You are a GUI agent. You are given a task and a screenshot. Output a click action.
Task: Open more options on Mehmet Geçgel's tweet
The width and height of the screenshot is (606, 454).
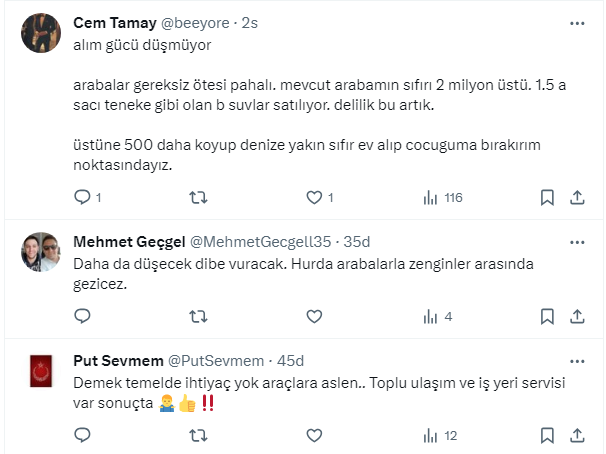tap(578, 241)
